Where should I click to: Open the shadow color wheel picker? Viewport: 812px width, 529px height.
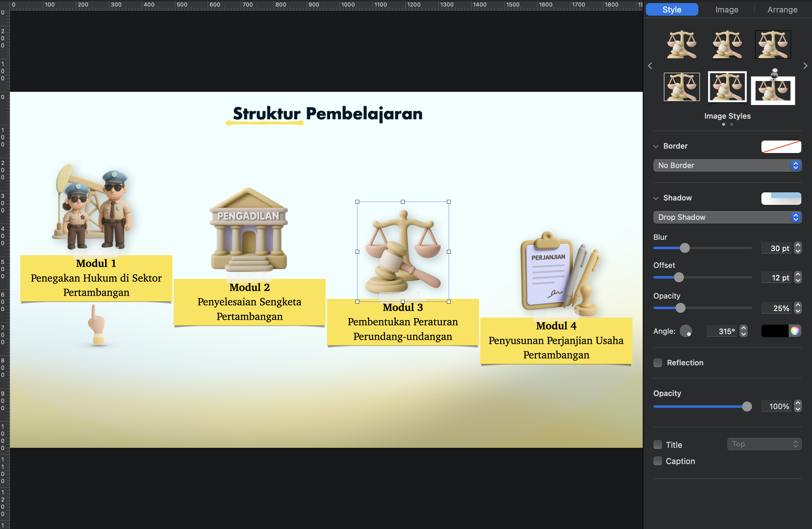click(x=795, y=331)
